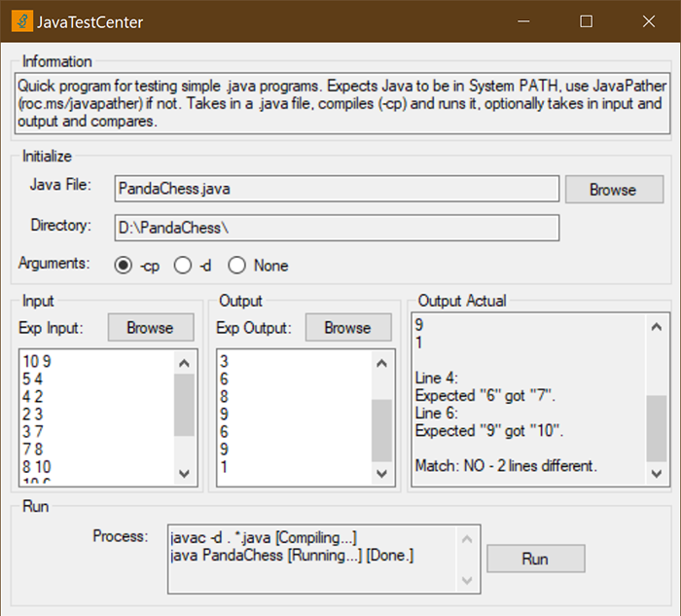
Task: Click the JavaTestCenter app icon in title bar
Action: 21,20
